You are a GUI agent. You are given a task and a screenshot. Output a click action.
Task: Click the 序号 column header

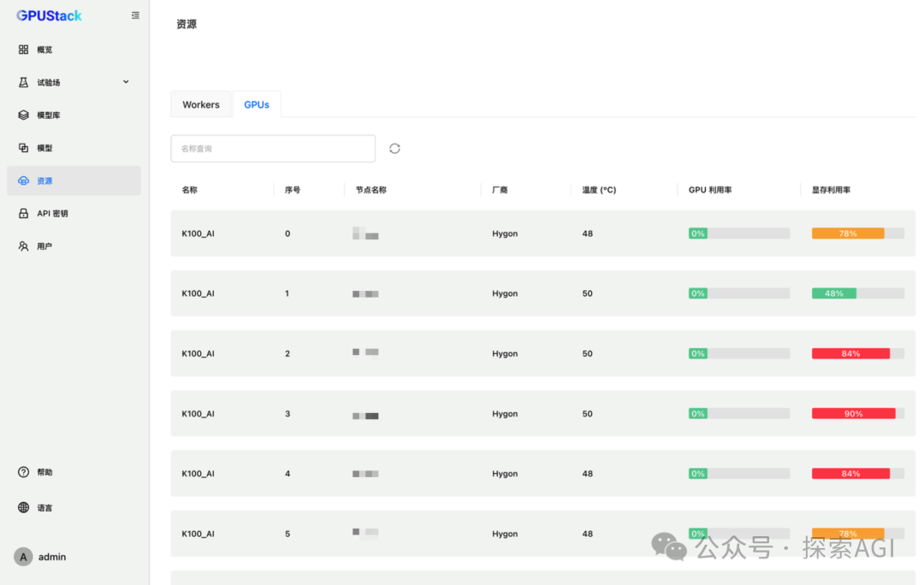tap(293, 190)
